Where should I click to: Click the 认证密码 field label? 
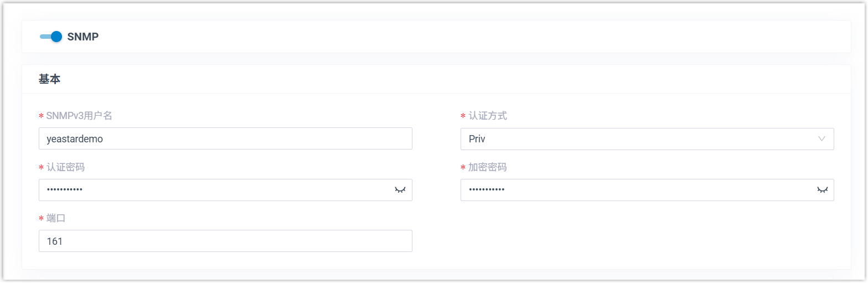pos(65,167)
